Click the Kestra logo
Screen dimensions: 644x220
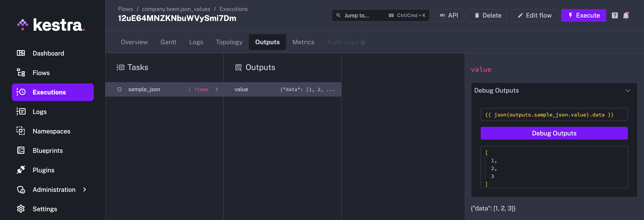[x=51, y=24]
